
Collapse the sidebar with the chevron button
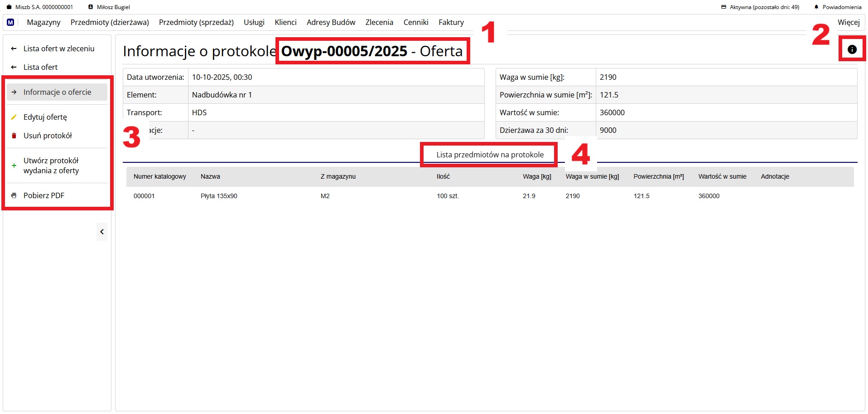point(102,232)
